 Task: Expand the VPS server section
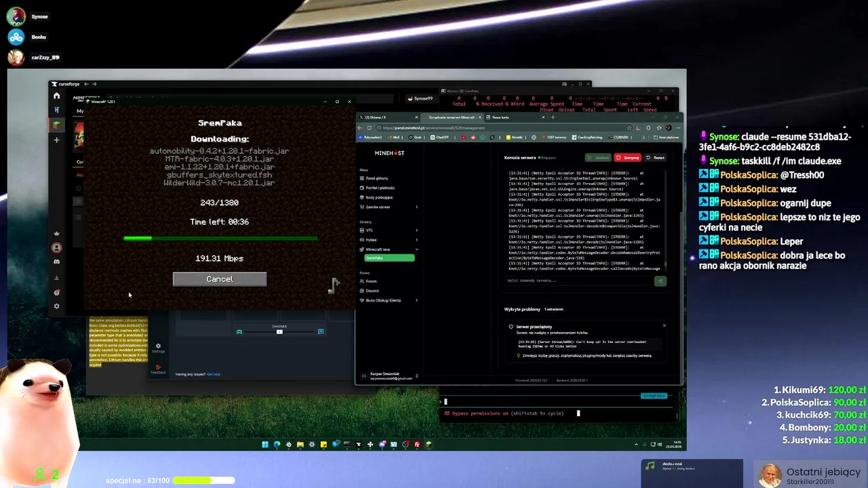389,230
